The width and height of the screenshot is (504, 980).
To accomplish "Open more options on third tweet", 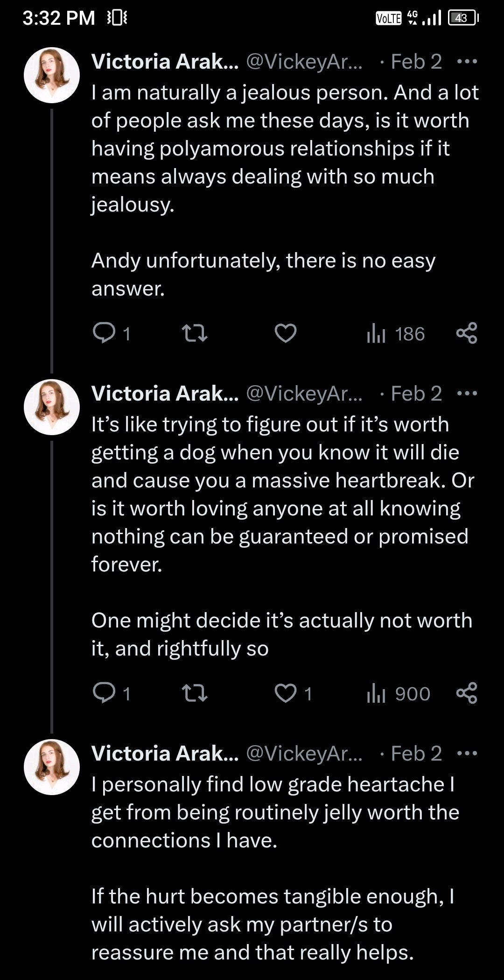I will 467,753.
